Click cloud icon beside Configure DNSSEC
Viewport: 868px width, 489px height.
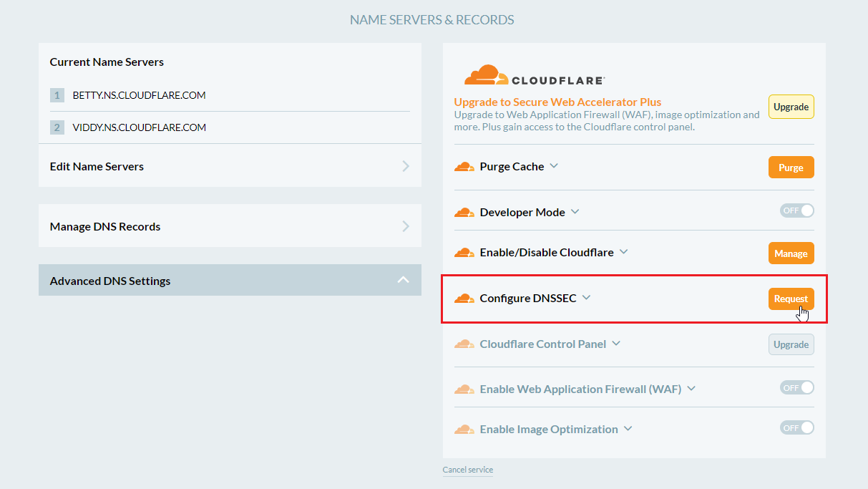(464, 299)
